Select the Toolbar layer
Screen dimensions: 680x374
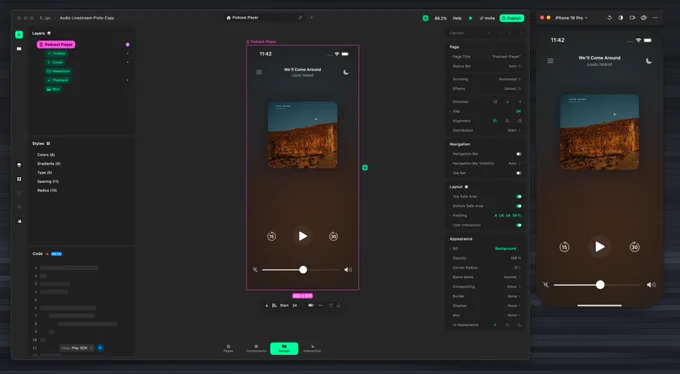[56, 53]
